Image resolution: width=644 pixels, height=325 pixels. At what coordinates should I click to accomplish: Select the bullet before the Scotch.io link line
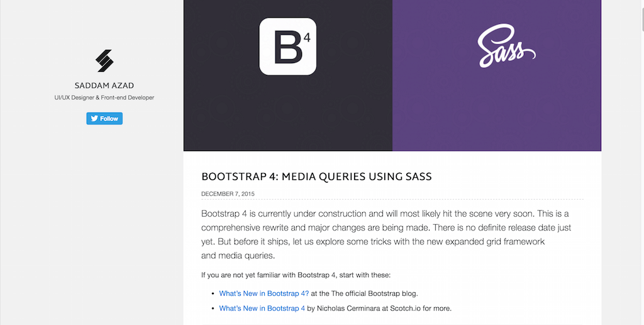point(213,309)
